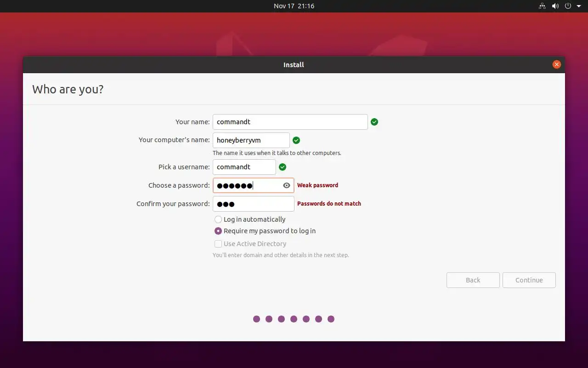Click the green check beside Your name
The width and height of the screenshot is (588, 368).
[x=374, y=122]
